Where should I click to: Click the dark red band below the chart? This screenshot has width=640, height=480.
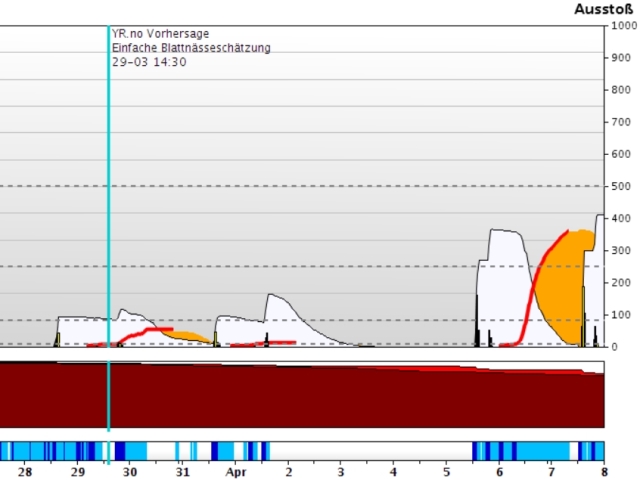tap(300, 400)
